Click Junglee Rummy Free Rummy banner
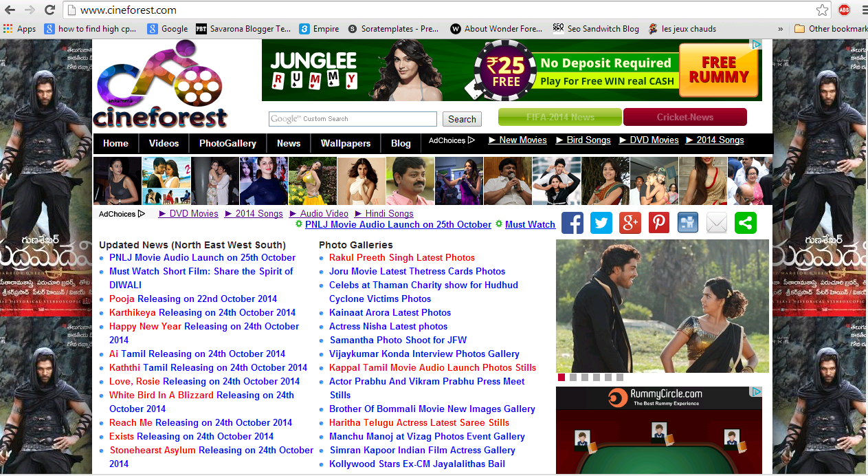Viewport: 868px width, 476px height. 512,70
